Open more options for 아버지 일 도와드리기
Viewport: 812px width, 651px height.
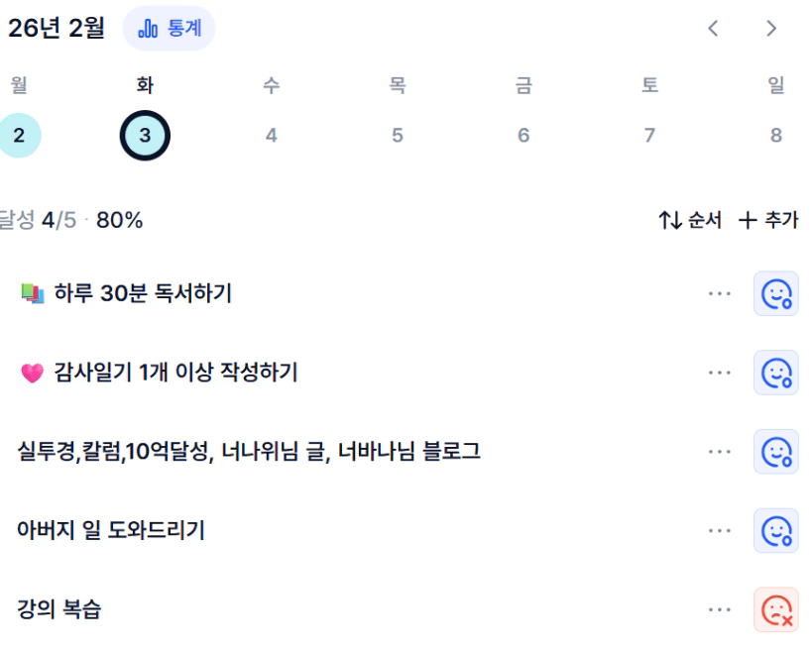[x=720, y=531]
